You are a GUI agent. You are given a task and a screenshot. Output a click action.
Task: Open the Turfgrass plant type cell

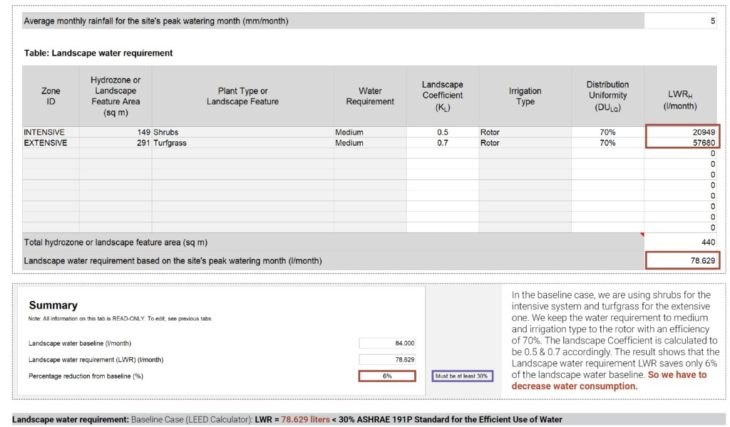pos(241,143)
